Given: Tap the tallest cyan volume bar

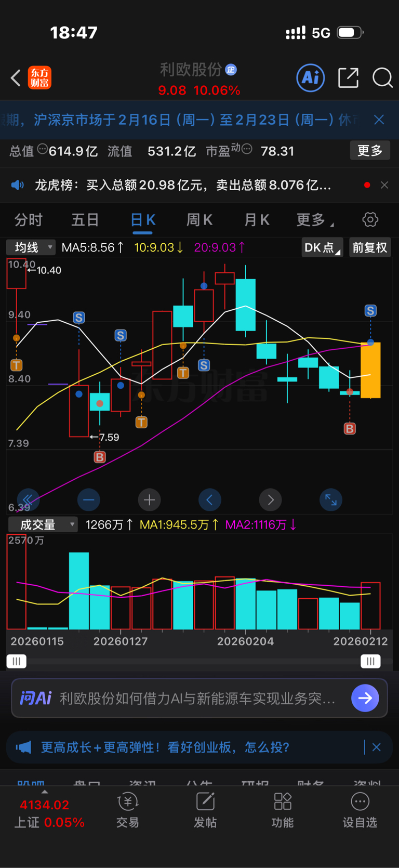Looking at the screenshot, I should pos(79,591).
